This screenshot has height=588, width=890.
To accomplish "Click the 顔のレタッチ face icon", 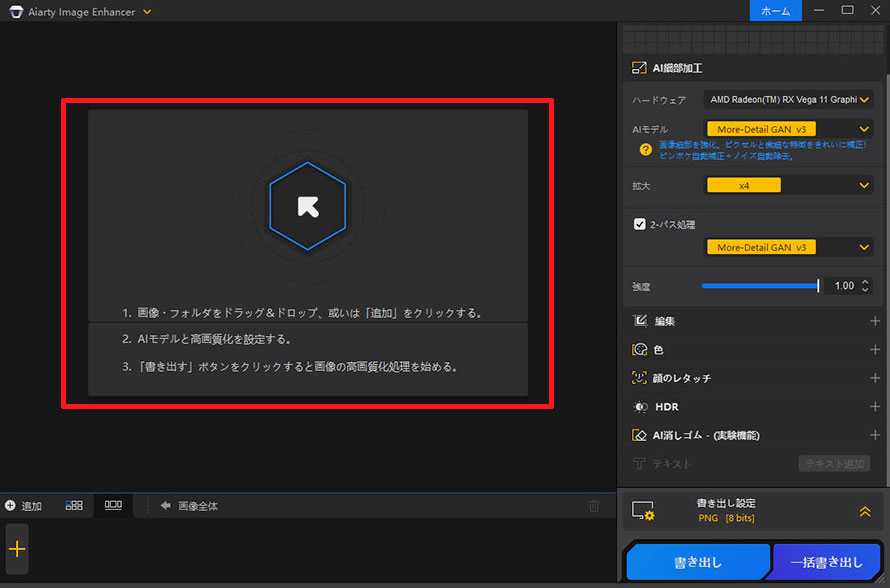I will (x=639, y=377).
